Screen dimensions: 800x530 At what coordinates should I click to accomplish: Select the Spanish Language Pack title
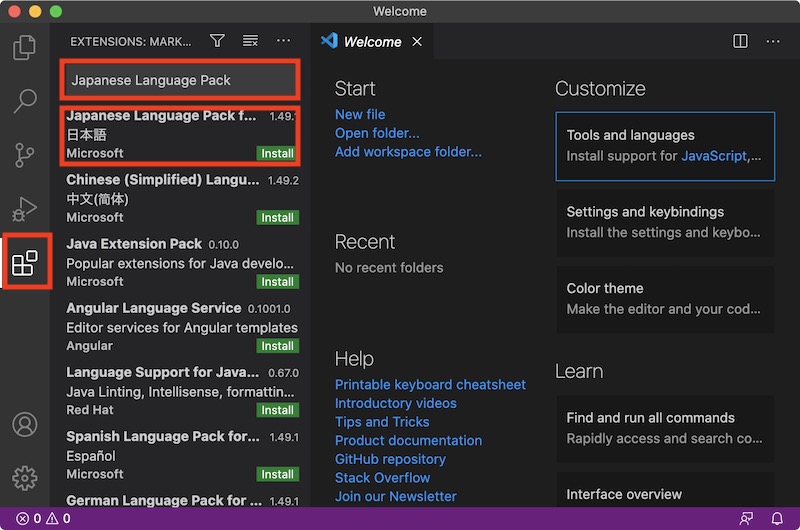click(163, 437)
